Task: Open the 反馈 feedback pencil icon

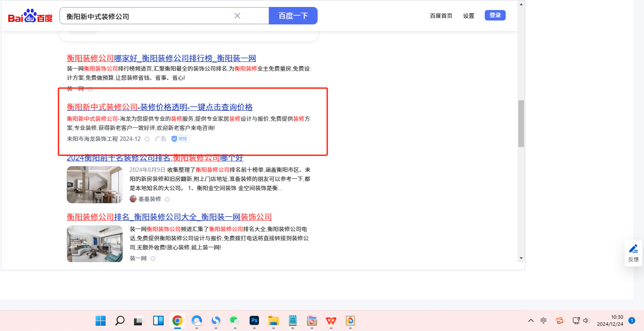Action: point(633,249)
